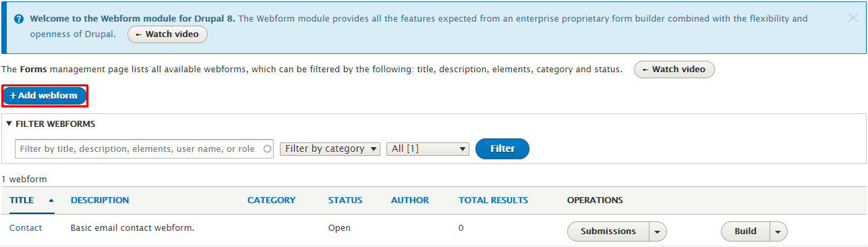Open the Contact webform link
Image resolution: width=868 pixels, height=247 pixels.
tap(26, 228)
